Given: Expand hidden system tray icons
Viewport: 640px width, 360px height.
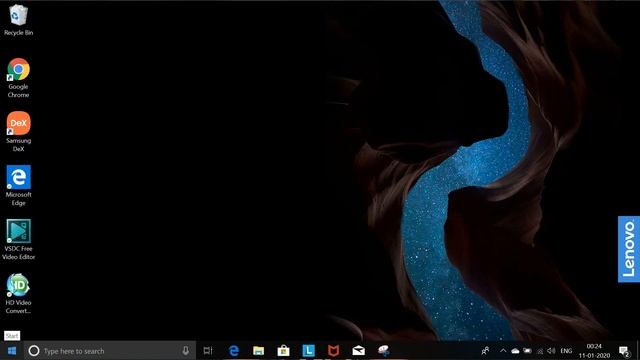Looking at the screenshot, I should pyautogui.click(x=503, y=351).
